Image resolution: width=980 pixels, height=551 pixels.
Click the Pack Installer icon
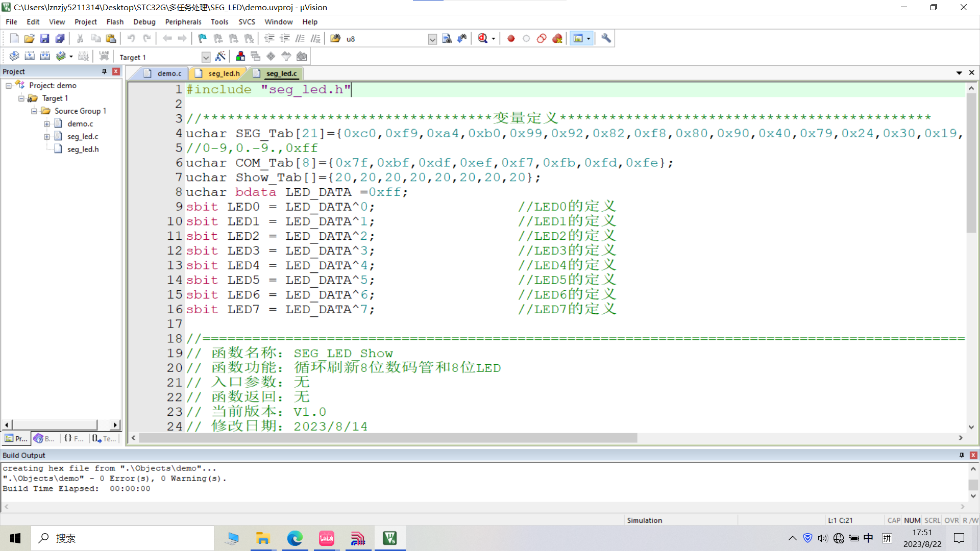point(302,56)
